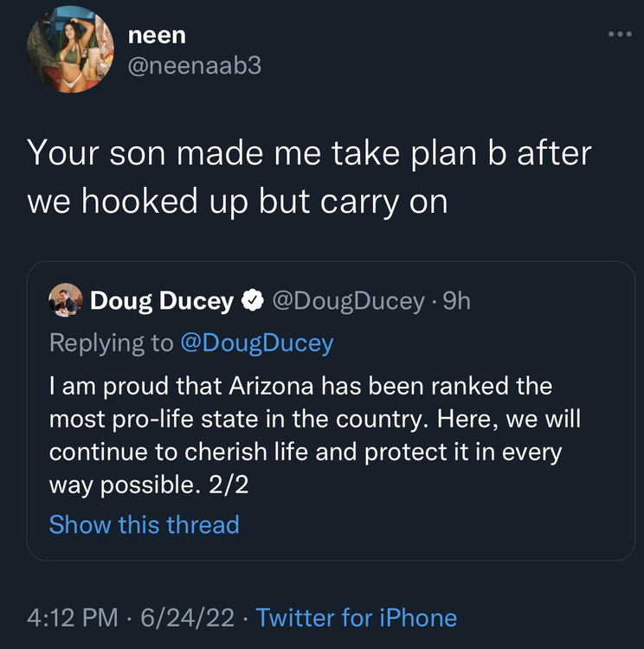Click the blue verified checkmark badge
644x649 pixels.
point(252,301)
